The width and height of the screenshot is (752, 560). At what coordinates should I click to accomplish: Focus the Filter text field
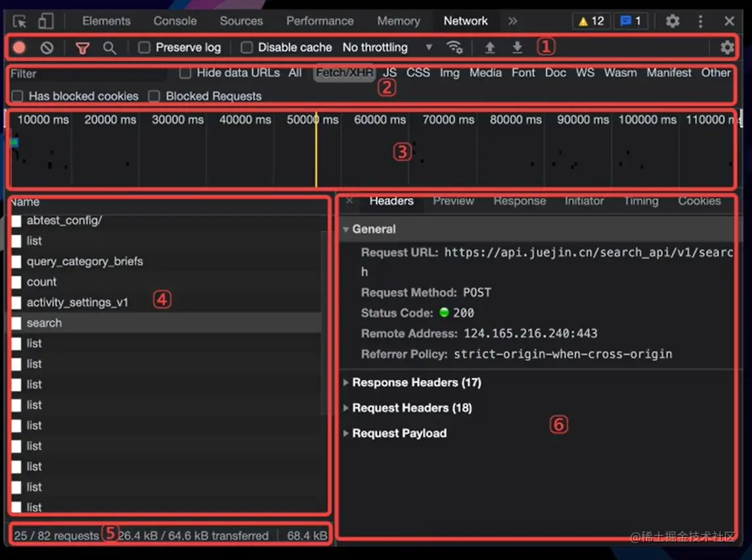pos(88,74)
